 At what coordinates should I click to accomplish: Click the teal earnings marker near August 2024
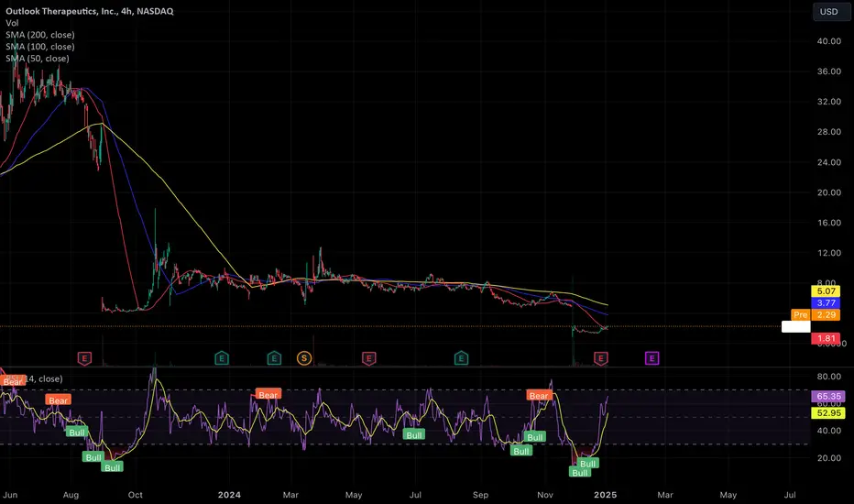pos(461,358)
